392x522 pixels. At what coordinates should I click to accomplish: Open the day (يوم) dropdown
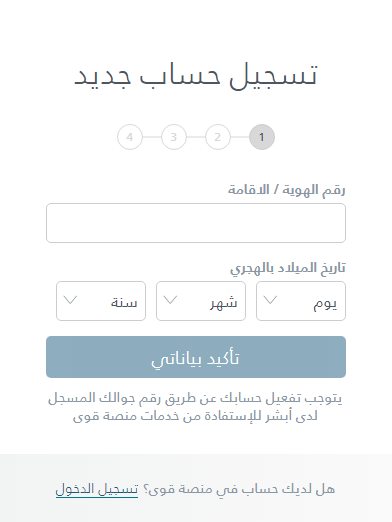pyautogui.click(x=301, y=301)
